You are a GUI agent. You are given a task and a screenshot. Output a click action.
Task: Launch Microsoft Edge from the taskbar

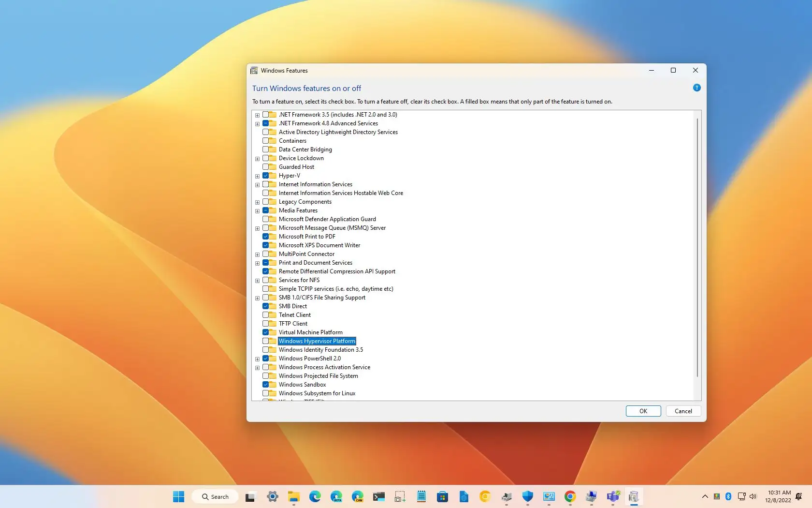[x=315, y=496]
